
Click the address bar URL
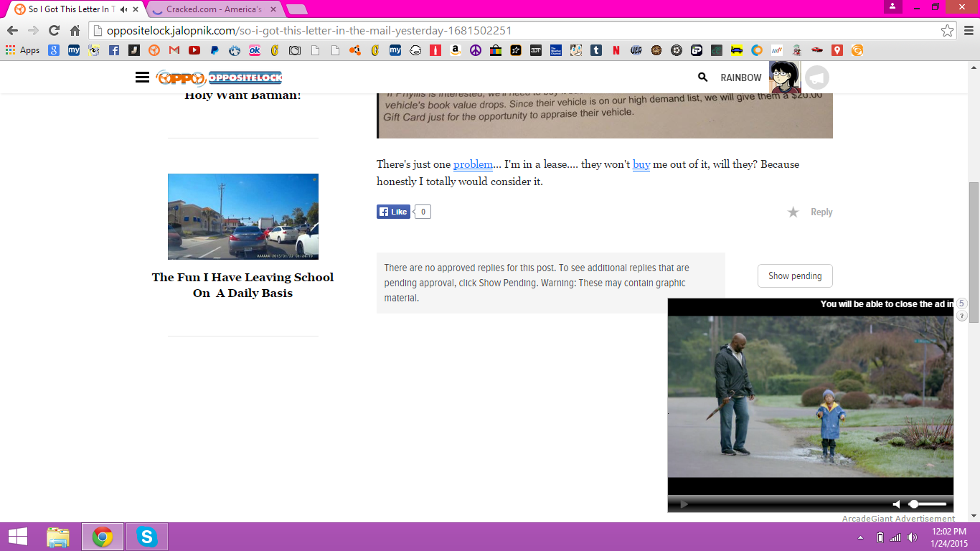(308, 31)
